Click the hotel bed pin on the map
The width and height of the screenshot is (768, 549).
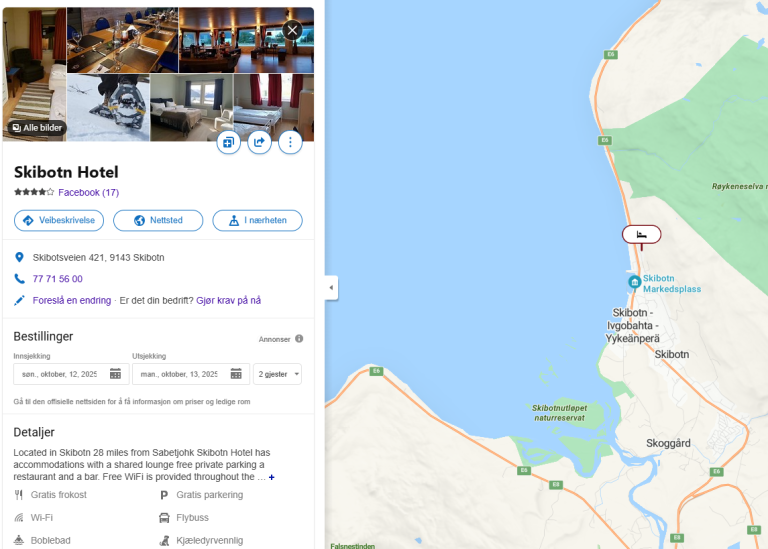click(x=642, y=235)
